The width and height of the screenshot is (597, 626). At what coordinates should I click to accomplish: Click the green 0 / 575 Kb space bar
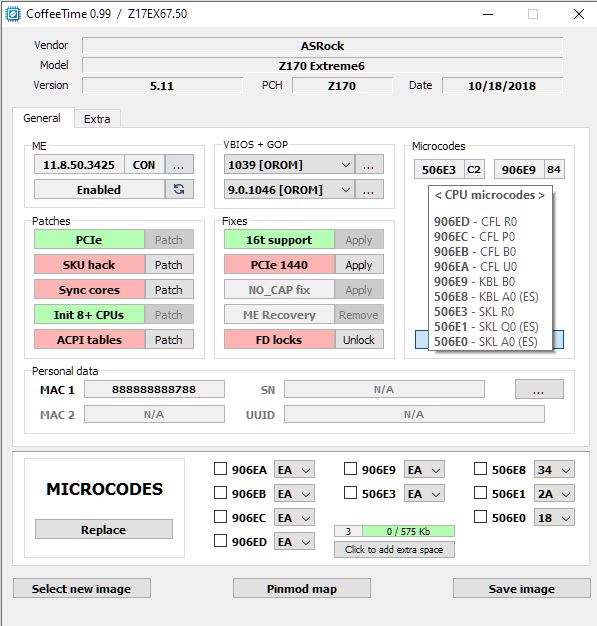click(408, 531)
